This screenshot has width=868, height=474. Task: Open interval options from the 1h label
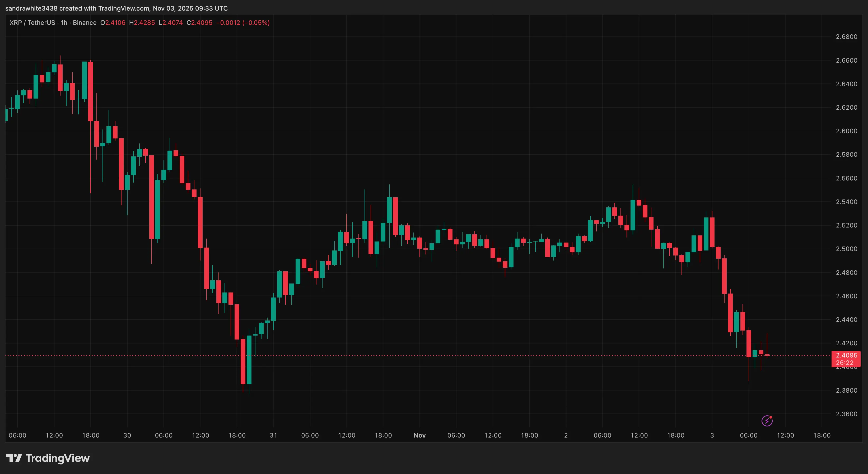coord(64,22)
